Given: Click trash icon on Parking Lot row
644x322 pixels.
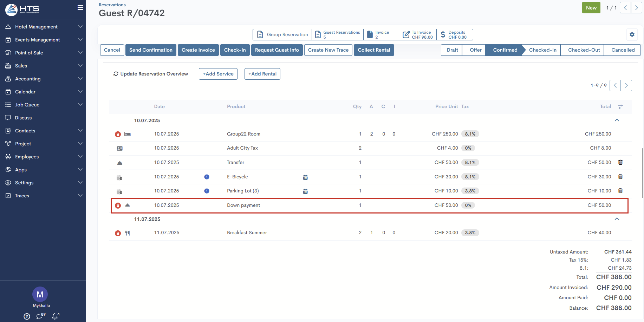Looking at the screenshot, I should click(620, 191).
